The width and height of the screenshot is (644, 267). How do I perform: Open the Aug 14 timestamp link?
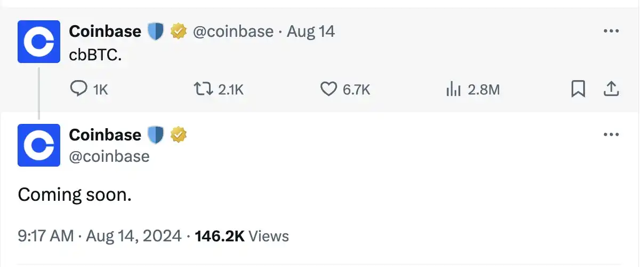pos(311,32)
